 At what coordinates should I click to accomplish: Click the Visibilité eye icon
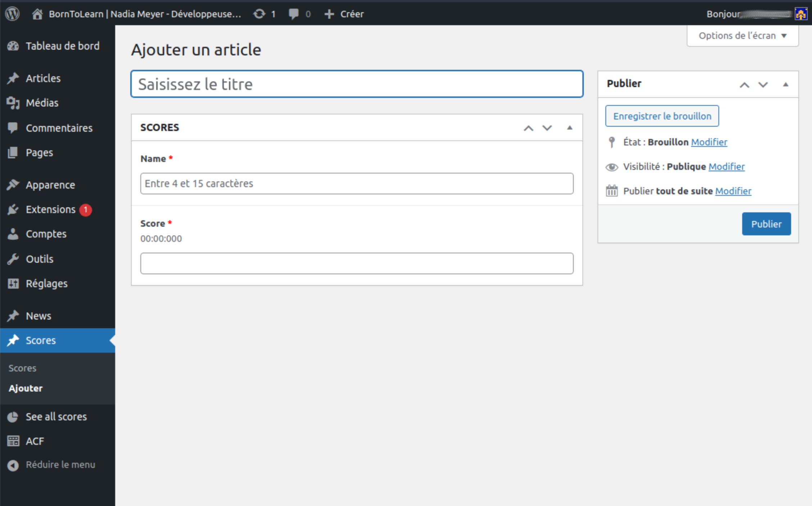point(612,167)
